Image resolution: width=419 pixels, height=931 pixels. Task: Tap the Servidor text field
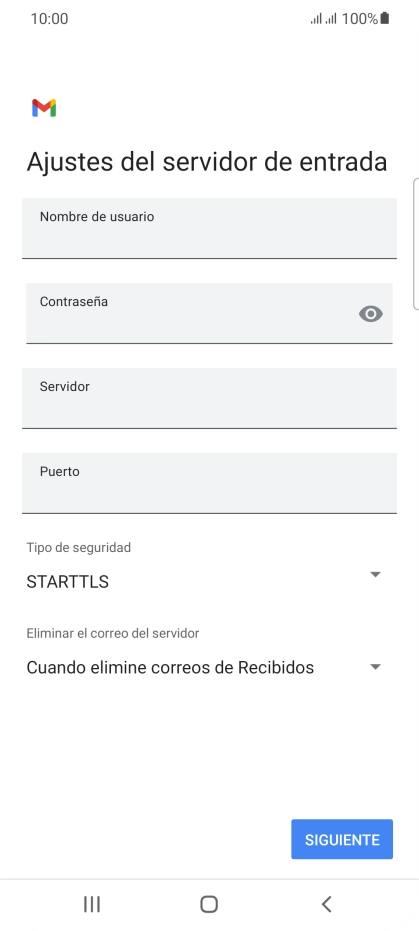[209, 398]
